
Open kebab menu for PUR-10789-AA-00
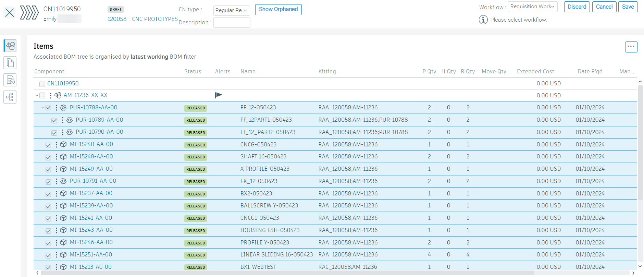[62, 120]
